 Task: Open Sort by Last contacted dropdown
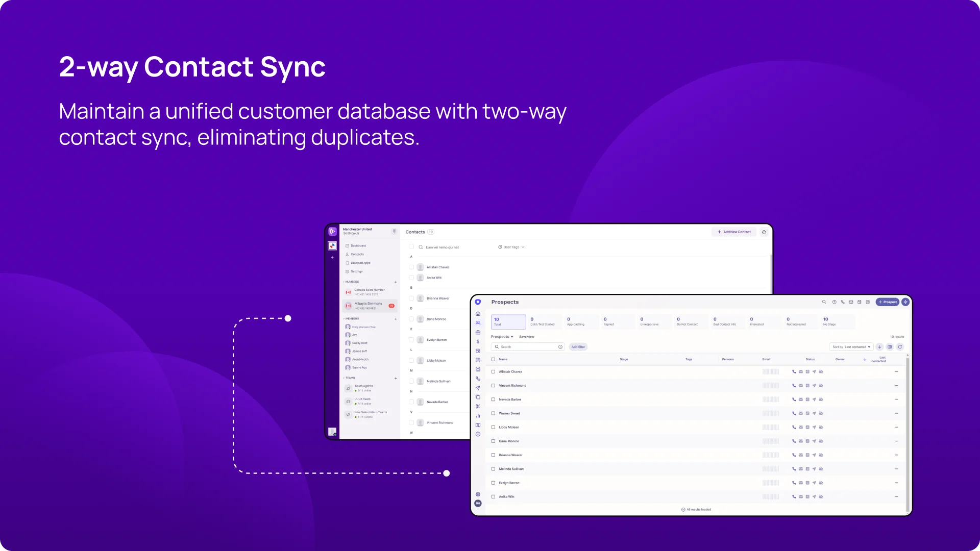pyautogui.click(x=851, y=347)
